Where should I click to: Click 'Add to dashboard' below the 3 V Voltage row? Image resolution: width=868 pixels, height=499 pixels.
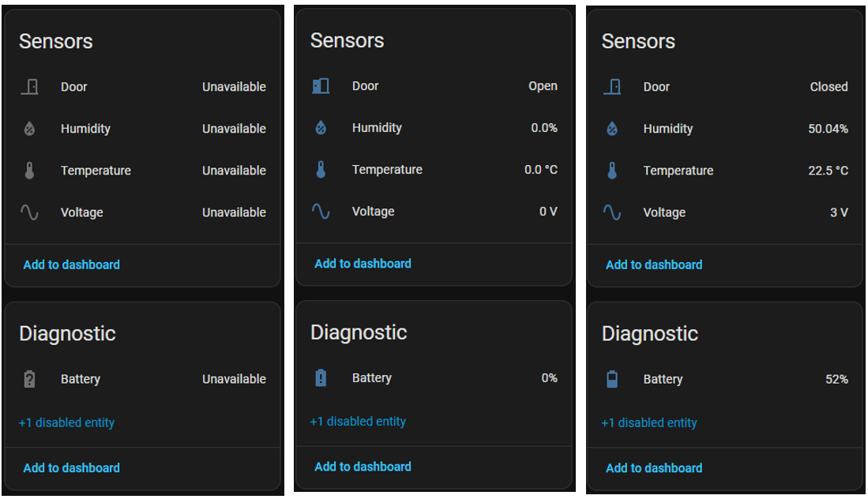click(654, 265)
